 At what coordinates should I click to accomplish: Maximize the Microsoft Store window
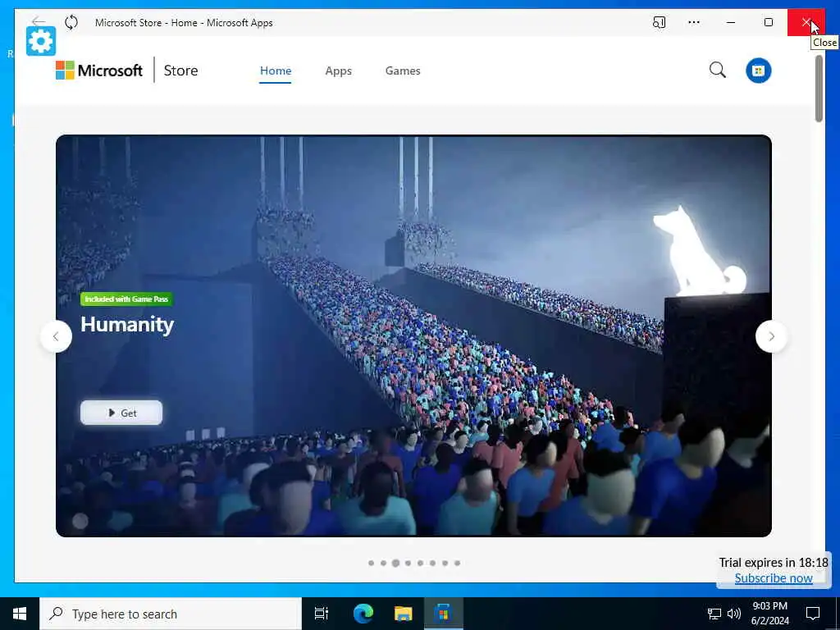click(x=768, y=22)
